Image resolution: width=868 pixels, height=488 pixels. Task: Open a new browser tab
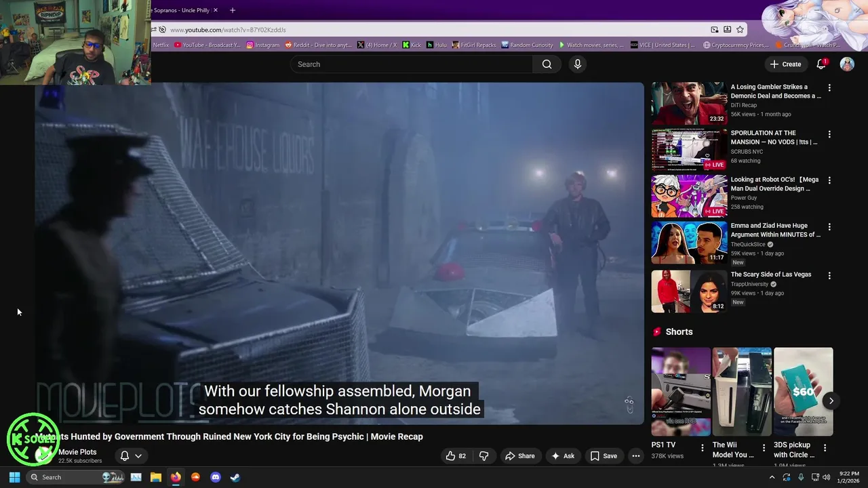[233, 10]
